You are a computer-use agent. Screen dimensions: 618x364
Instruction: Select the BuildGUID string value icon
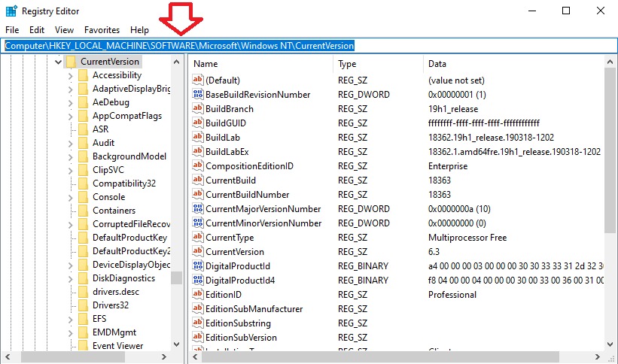click(197, 123)
